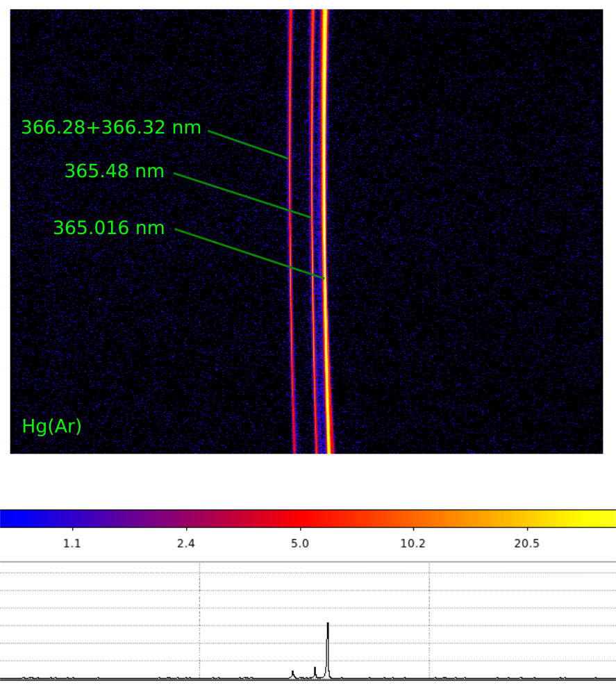The width and height of the screenshot is (616, 690).
Task: Click the 2.4 colorbar tick value
Action: click(x=186, y=543)
